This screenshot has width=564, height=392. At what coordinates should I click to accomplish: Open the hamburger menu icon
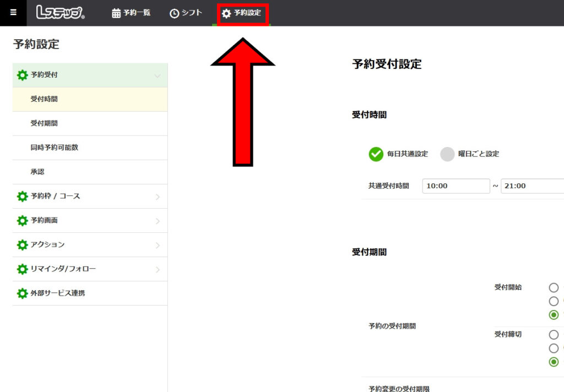click(x=13, y=13)
